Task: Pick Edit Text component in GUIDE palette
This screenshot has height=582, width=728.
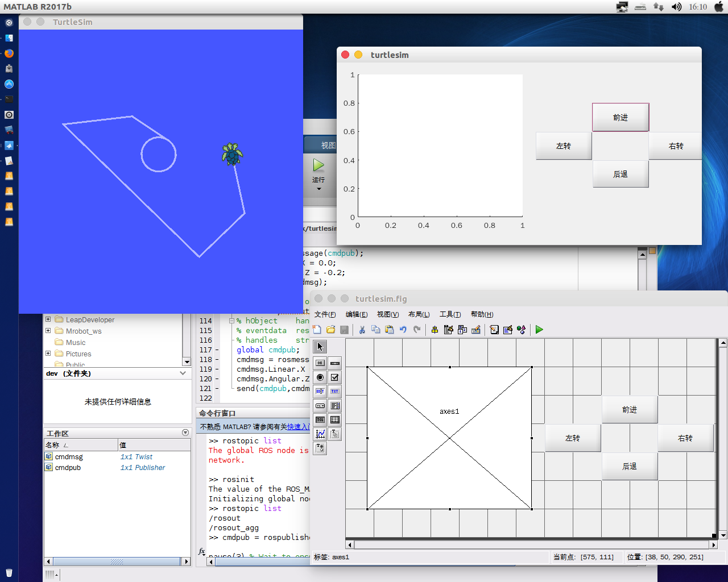Action: pos(320,391)
